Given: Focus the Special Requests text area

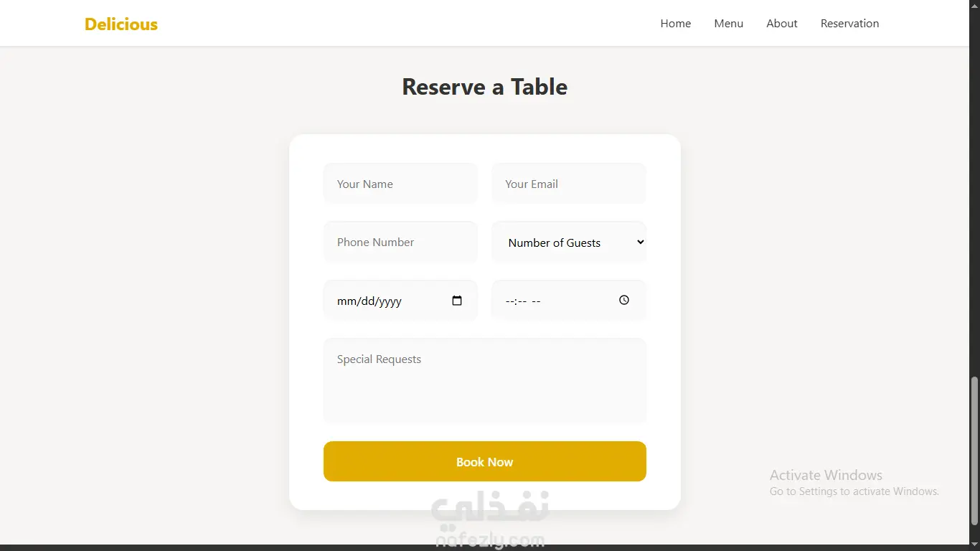Looking at the screenshot, I should pyautogui.click(x=485, y=380).
